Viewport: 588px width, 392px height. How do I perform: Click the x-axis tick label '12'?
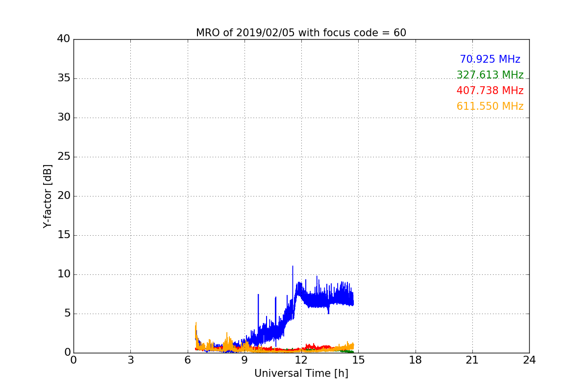coord(301,360)
